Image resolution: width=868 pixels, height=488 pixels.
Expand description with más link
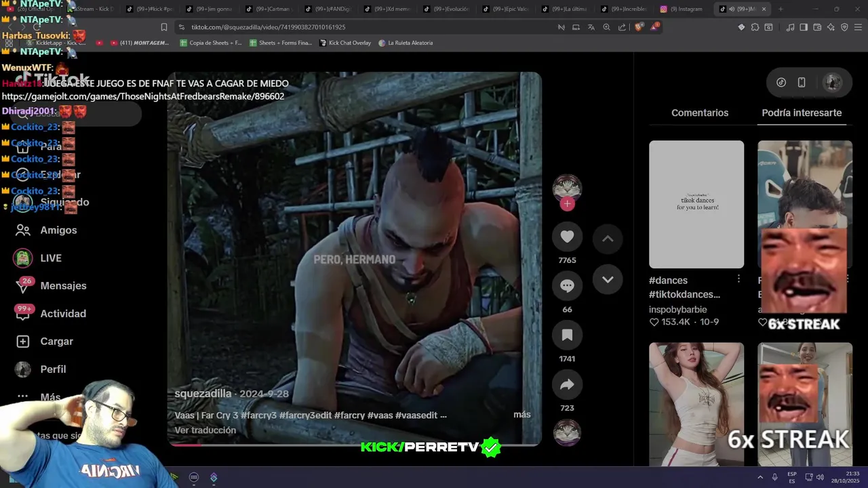[x=521, y=415]
